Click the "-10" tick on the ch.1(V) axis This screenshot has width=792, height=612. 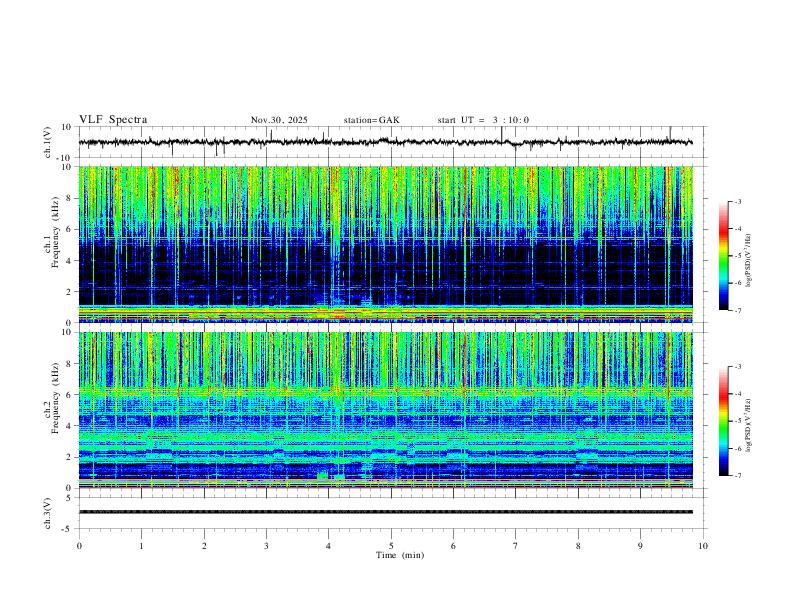point(66,158)
